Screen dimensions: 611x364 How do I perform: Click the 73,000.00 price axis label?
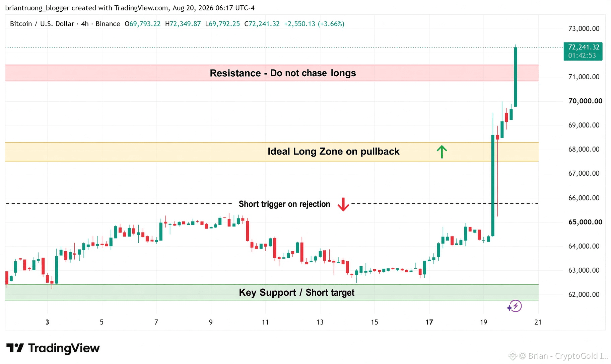pyautogui.click(x=584, y=29)
